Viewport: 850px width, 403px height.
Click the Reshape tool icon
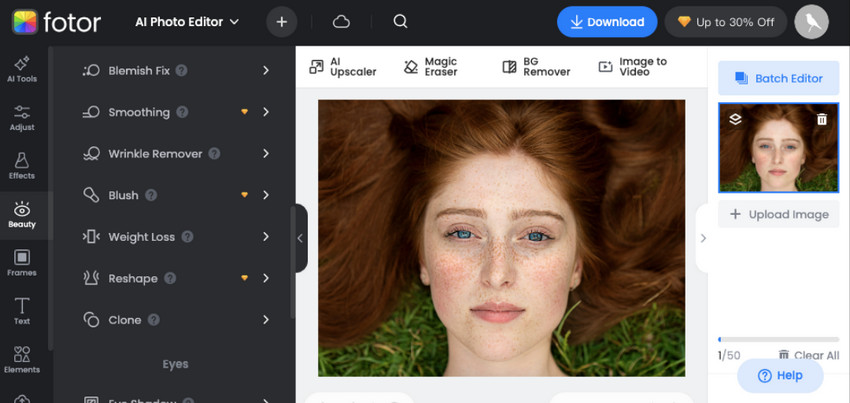(x=91, y=278)
